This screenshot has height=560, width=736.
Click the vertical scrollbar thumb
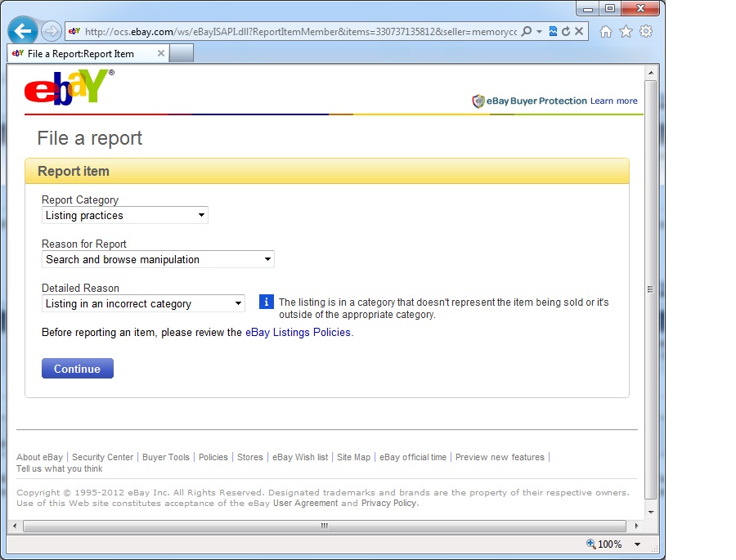point(651,289)
